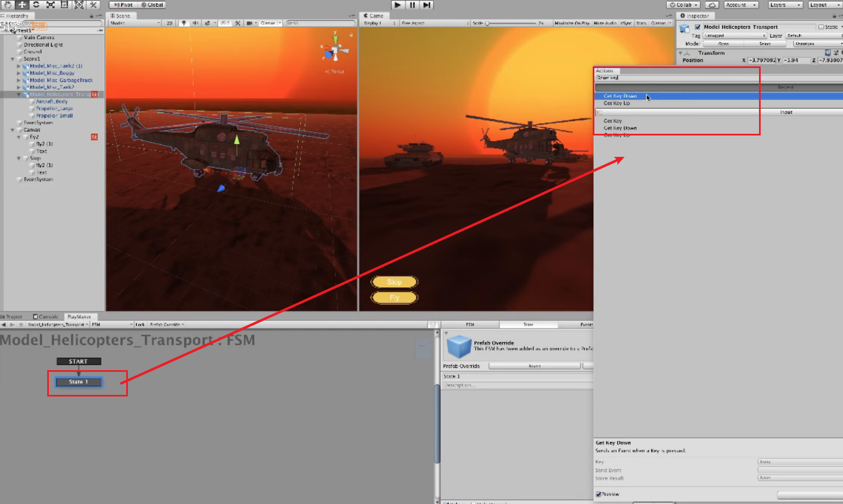Viewport: 843px width, 504px height.
Task: Select the Rotate tool in the toolbar
Action: point(36,4)
